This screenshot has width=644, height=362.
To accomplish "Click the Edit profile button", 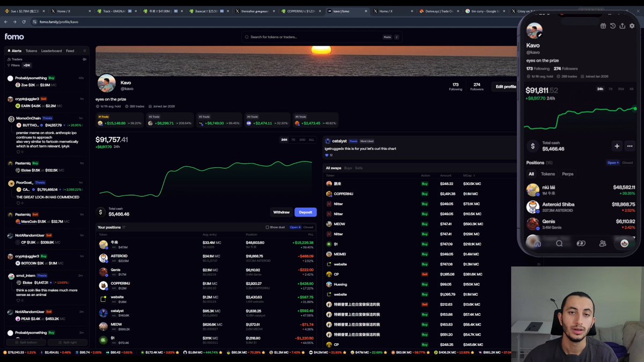I will point(506,86).
